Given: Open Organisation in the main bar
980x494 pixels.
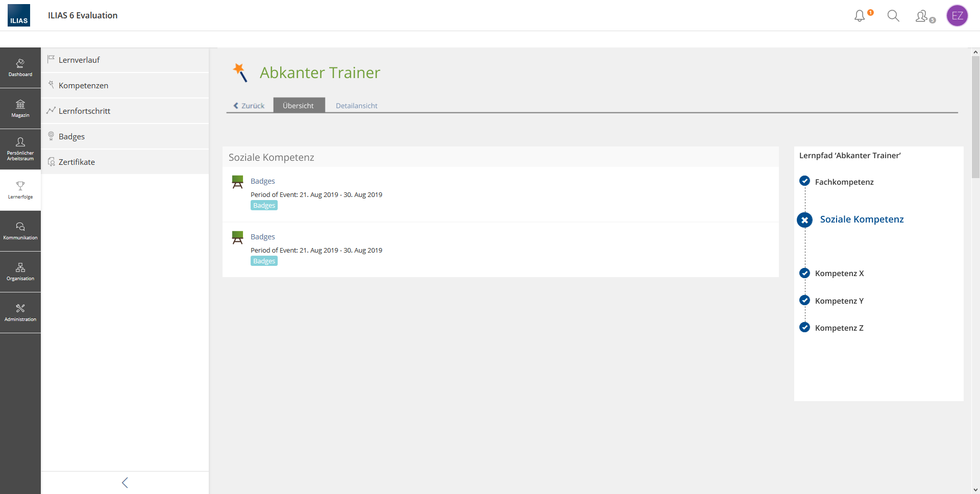Looking at the screenshot, I should [x=20, y=272].
